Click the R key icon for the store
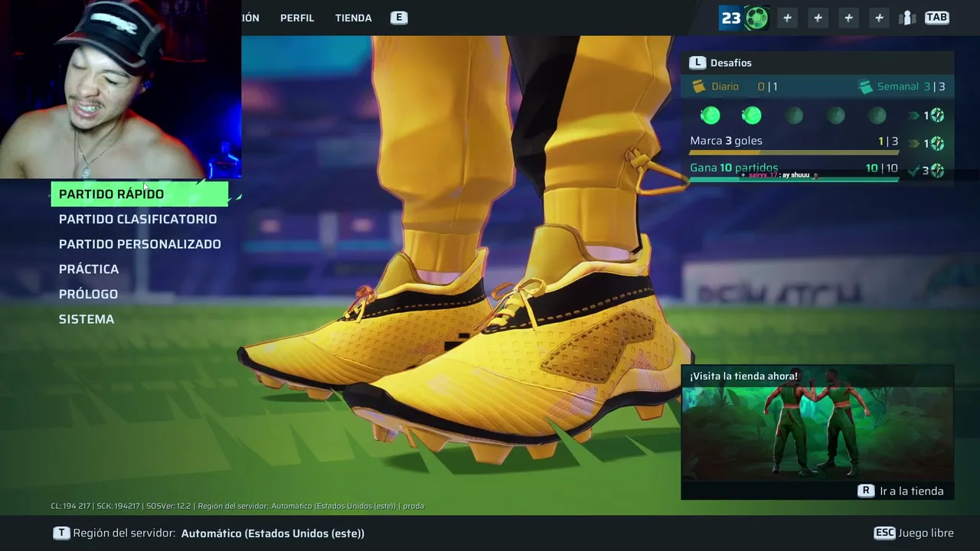 (x=866, y=491)
